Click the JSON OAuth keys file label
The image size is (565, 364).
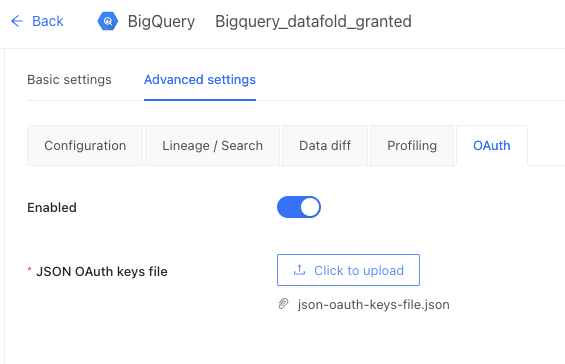point(102,271)
